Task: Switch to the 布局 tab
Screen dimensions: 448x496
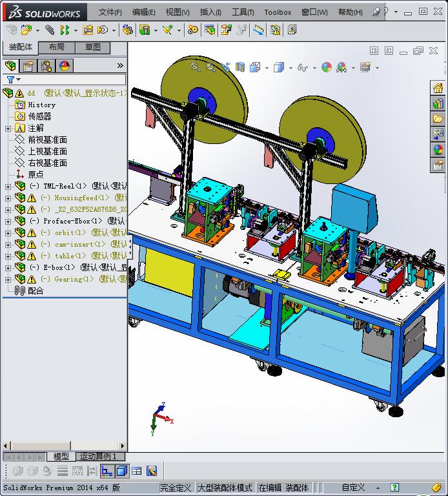Action: pos(57,47)
